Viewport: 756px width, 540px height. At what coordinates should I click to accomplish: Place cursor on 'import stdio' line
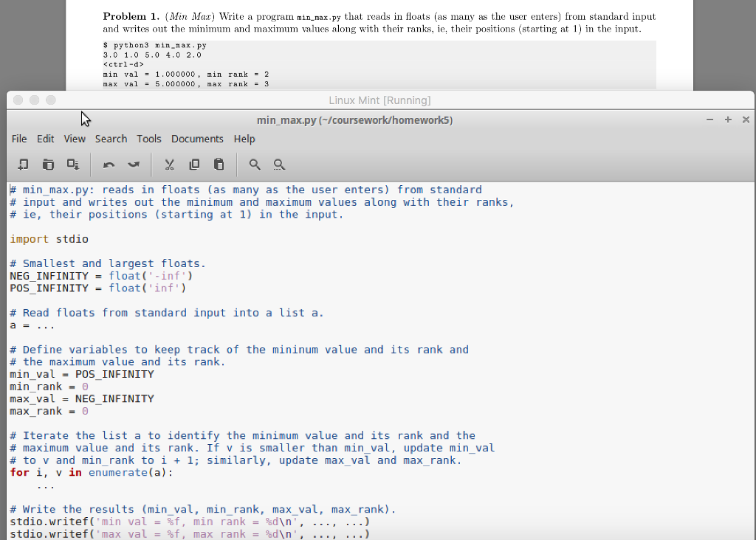tap(49, 239)
